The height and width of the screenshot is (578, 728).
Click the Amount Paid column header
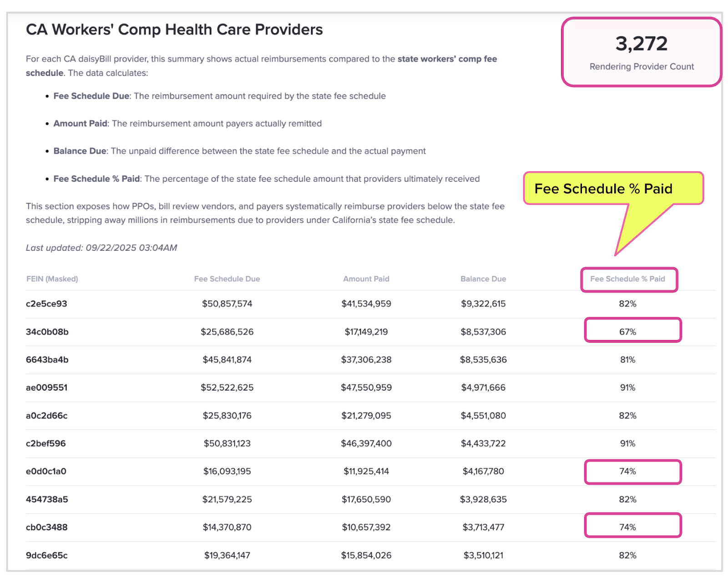[x=366, y=279]
